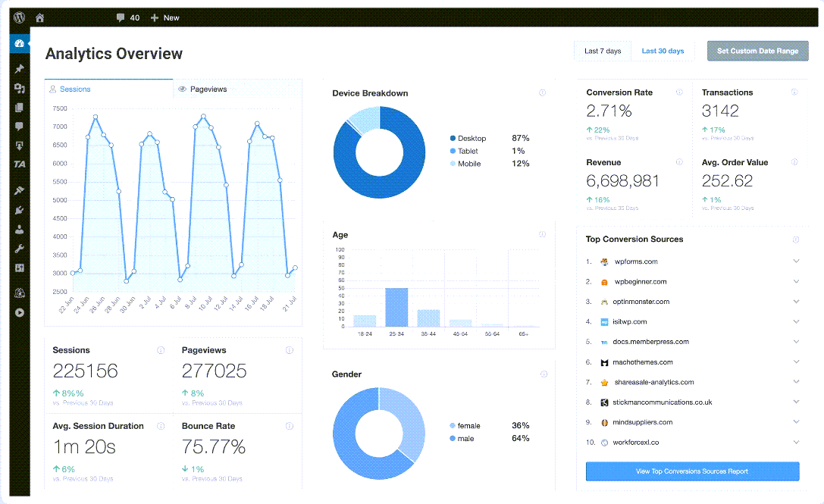Select the Last 30 days range
The image size is (824, 504).
pos(663,52)
